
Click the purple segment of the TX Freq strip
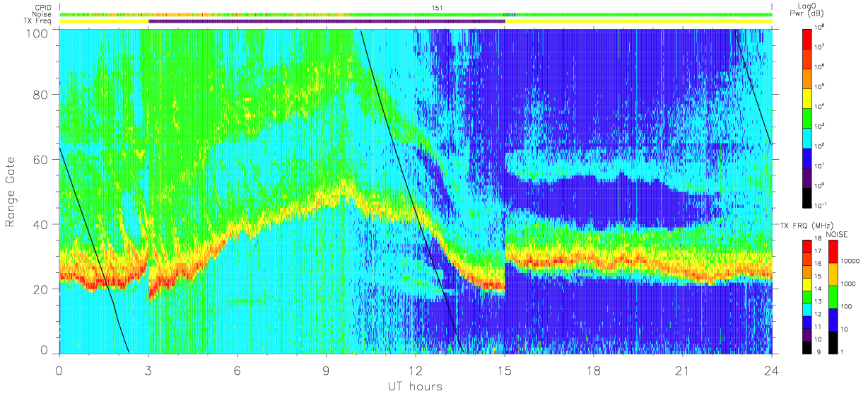click(327, 21)
